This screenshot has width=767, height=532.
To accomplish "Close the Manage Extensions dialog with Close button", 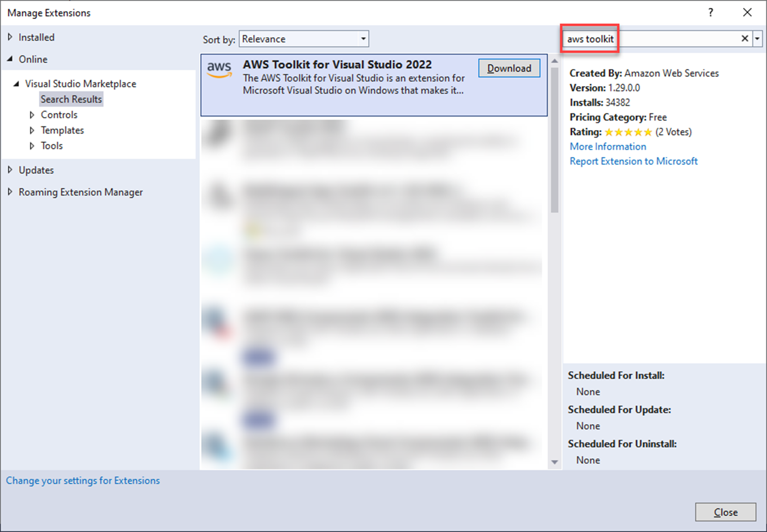I will click(x=725, y=512).
